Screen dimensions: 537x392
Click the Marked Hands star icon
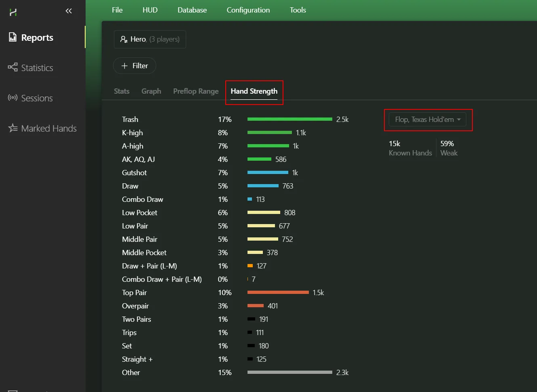(x=13, y=128)
